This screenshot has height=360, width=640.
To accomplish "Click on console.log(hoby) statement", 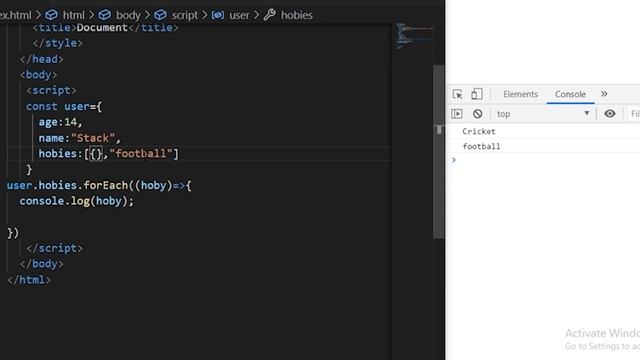I will [x=76, y=201].
